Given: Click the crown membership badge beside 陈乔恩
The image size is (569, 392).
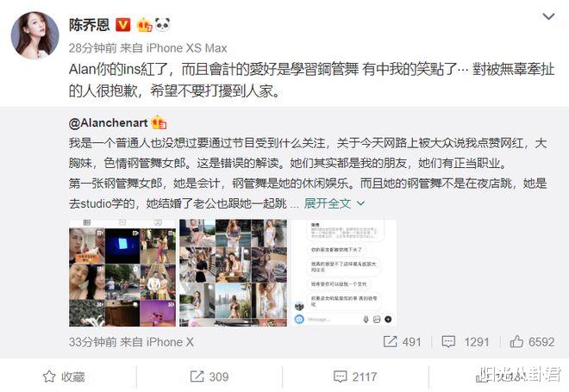Looking at the screenshot, I should coord(144,25).
